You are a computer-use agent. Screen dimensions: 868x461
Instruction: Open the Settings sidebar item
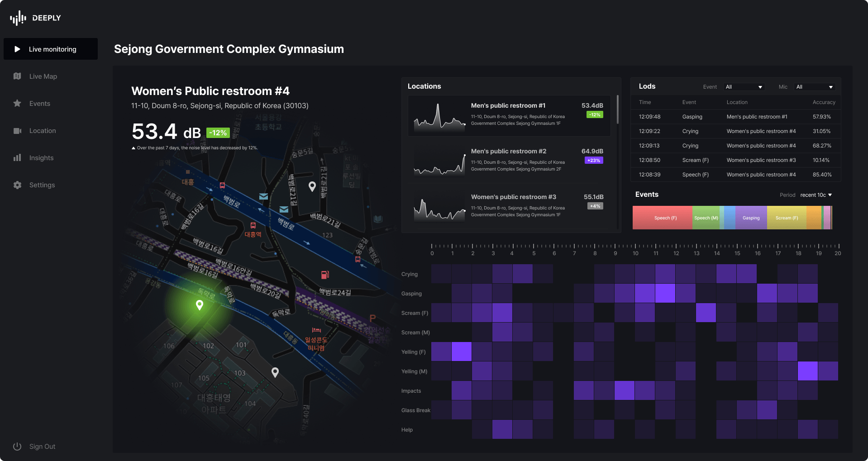42,185
